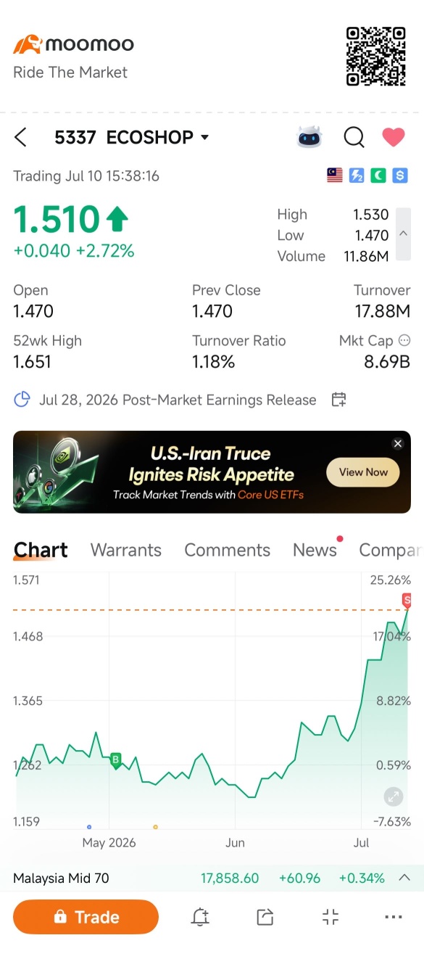
Task: Tap the orange Trade button
Action: click(86, 917)
